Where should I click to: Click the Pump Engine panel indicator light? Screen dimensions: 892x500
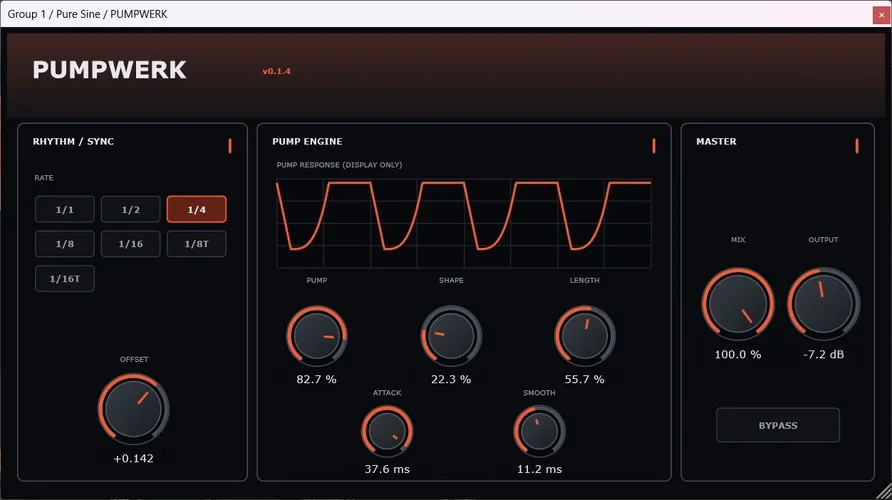tap(654, 146)
